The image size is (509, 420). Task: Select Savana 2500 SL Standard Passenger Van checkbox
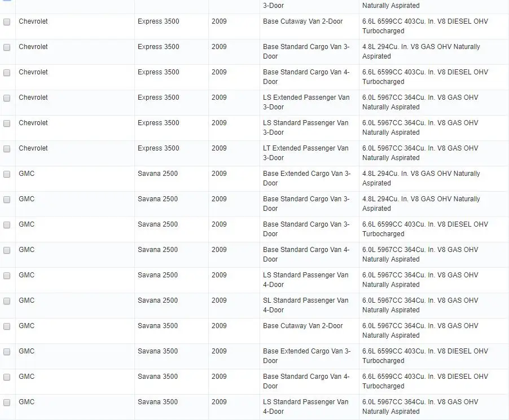point(7,301)
